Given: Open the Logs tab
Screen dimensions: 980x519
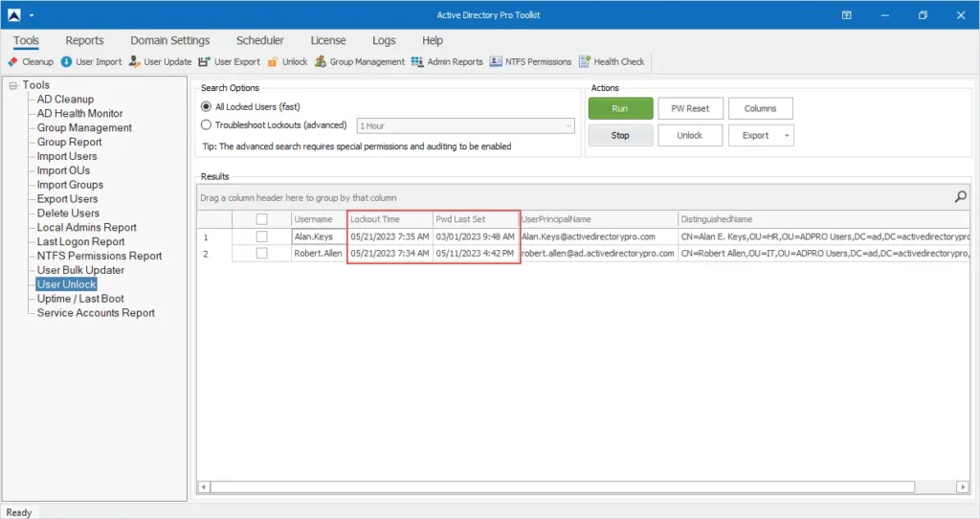Looking at the screenshot, I should point(384,40).
